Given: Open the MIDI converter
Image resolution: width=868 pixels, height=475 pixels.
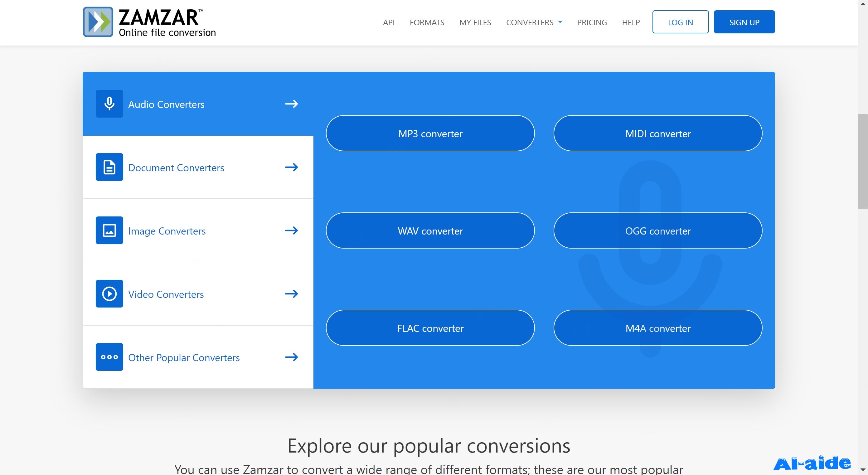Looking at the screenshot, I should (658, 133).
